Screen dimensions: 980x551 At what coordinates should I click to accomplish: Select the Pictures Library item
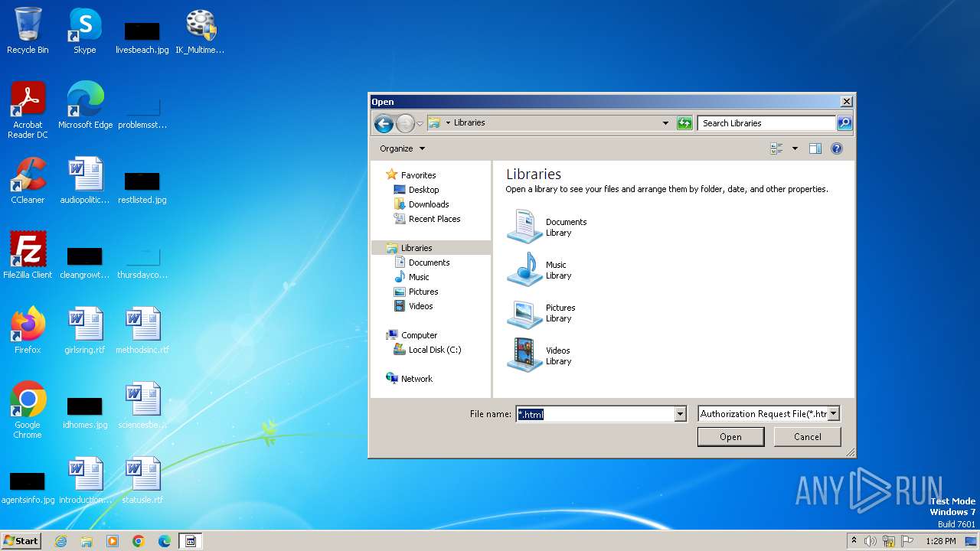tap(541, 312)
